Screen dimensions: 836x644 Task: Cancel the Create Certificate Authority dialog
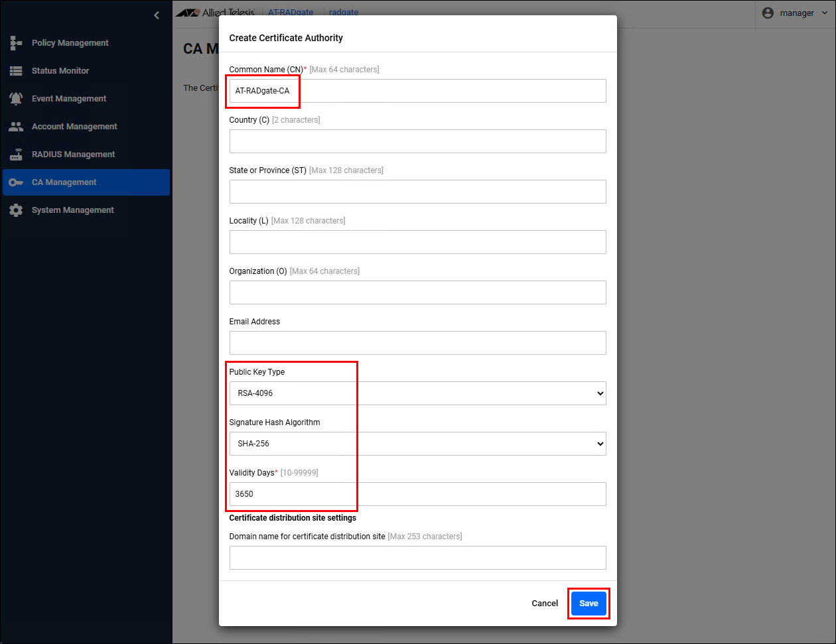coord(545,604)
